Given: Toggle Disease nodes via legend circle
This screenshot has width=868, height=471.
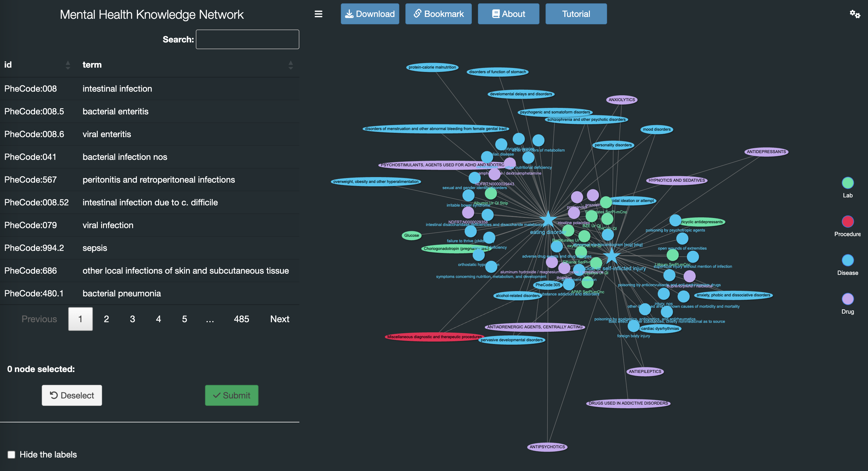Looking at the screenshot, I should (x=848, y=260).
